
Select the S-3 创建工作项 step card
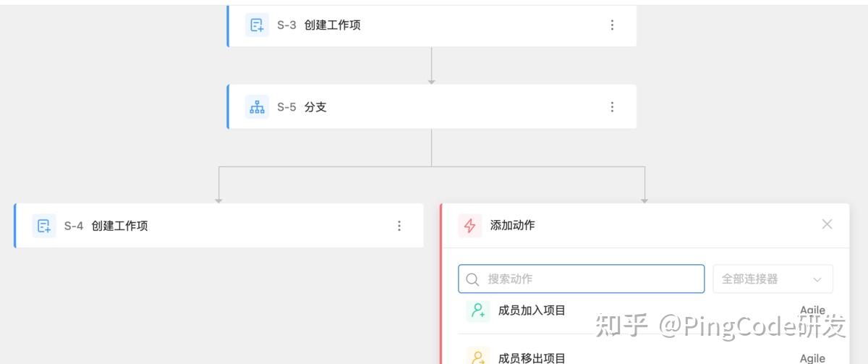[x=432, y=25]
